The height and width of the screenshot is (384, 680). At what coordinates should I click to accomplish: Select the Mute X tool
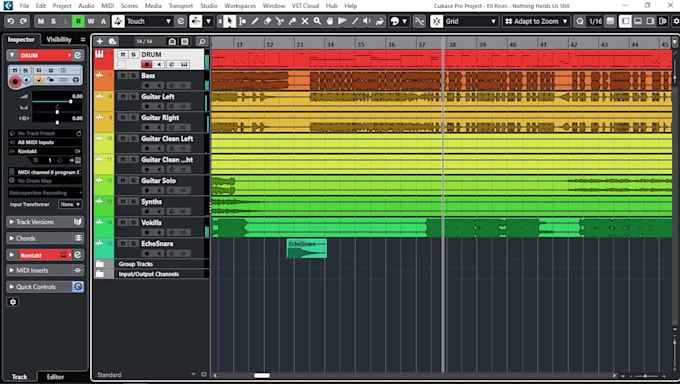pyautogui.click(x=305, y=21)
